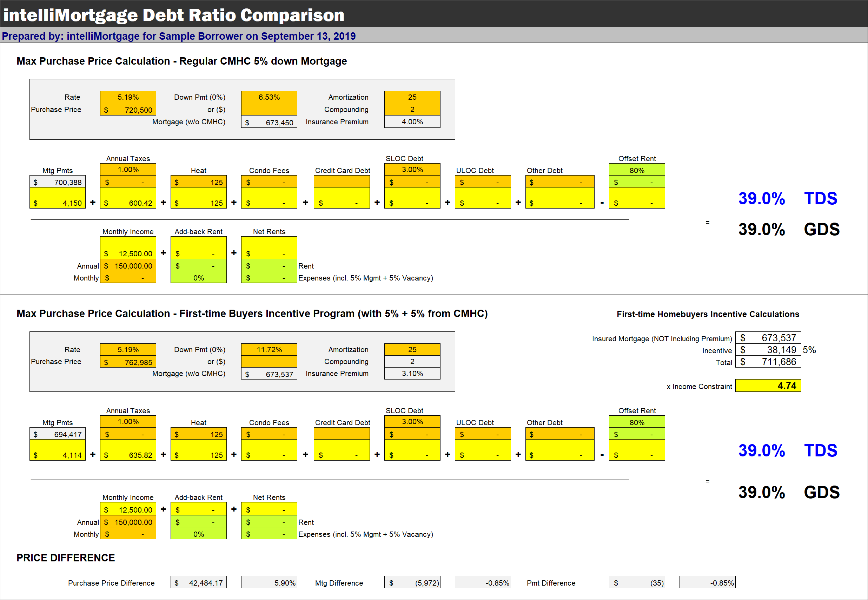Select the 11.72% Down Pmt cell

click(x=269, y=349)
